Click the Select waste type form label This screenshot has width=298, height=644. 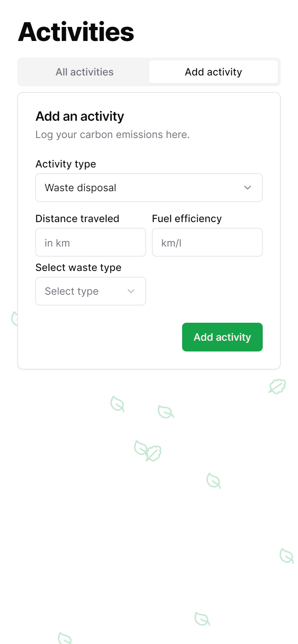coord(78,267)
